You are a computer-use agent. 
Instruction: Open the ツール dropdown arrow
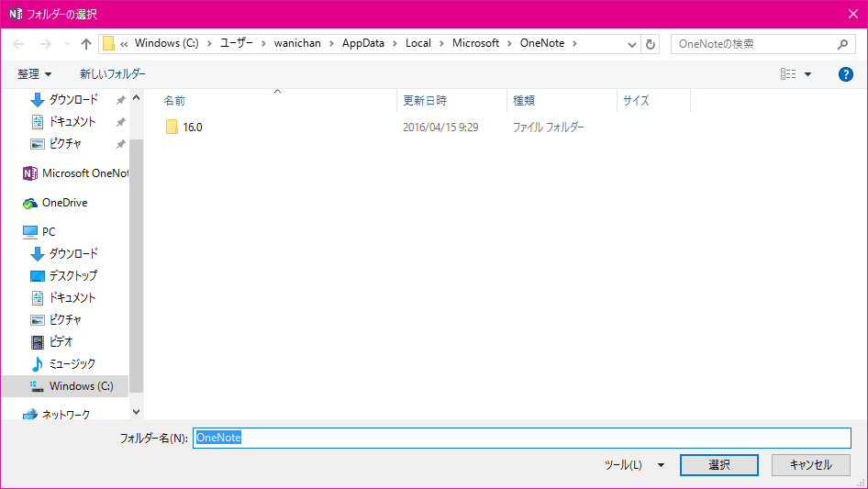661,465
